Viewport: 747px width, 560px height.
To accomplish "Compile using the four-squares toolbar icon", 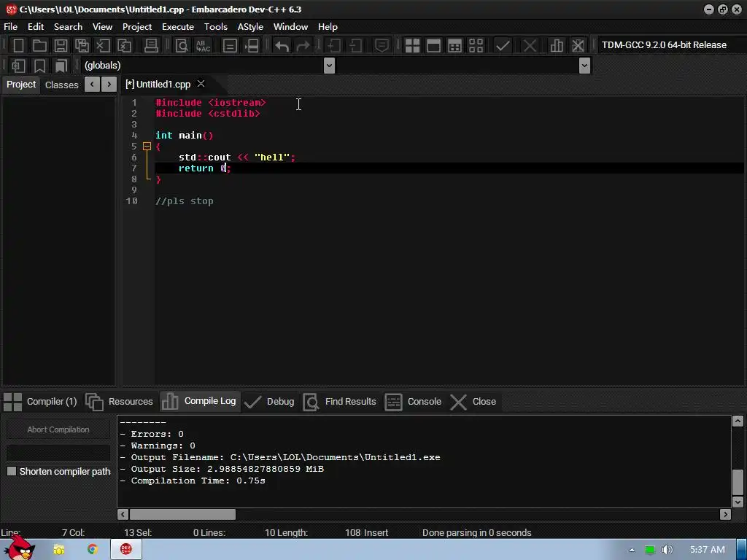I will (x=412, y=45).
